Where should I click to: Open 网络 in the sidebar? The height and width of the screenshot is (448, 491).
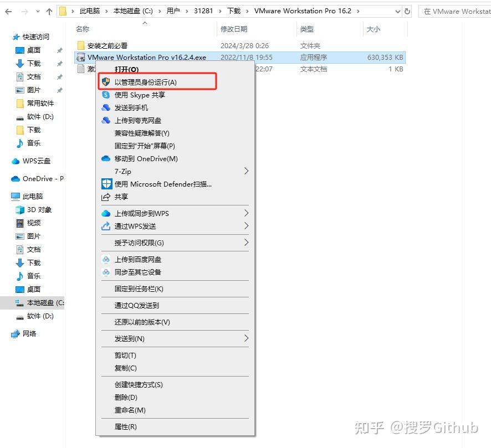[29, 334]
